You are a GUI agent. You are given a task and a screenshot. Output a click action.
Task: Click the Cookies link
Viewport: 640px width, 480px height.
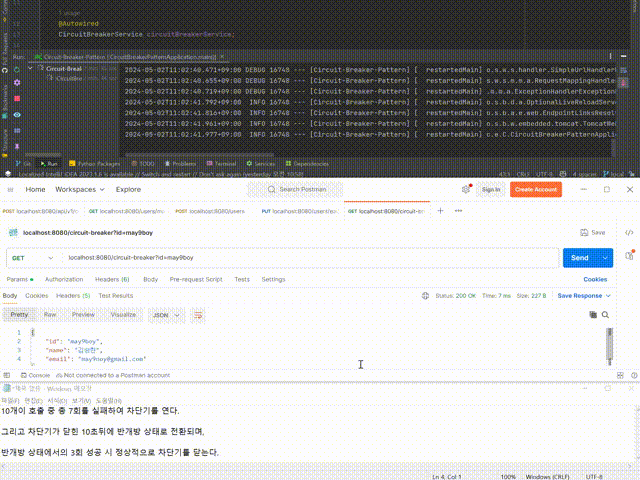595,279
